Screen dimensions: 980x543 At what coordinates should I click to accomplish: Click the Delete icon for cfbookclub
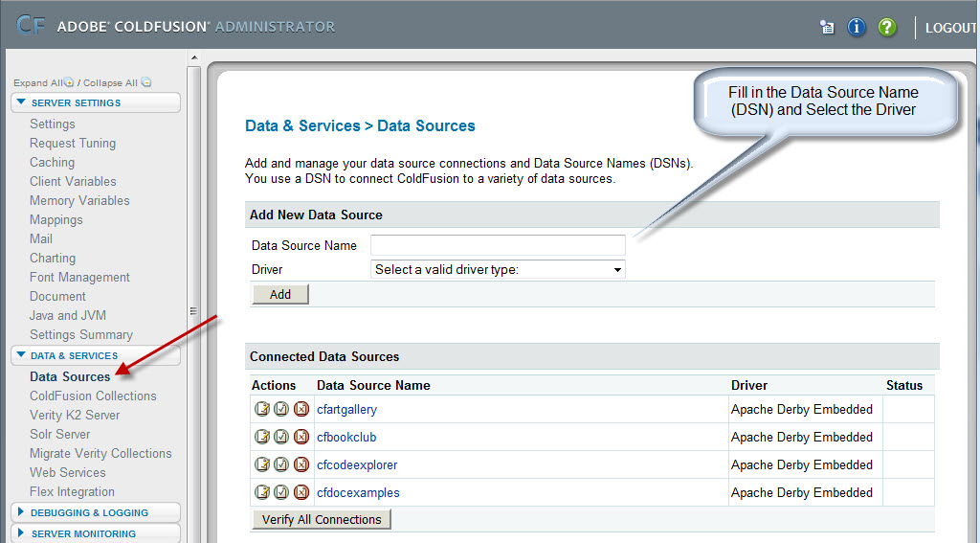click(301, 437)
